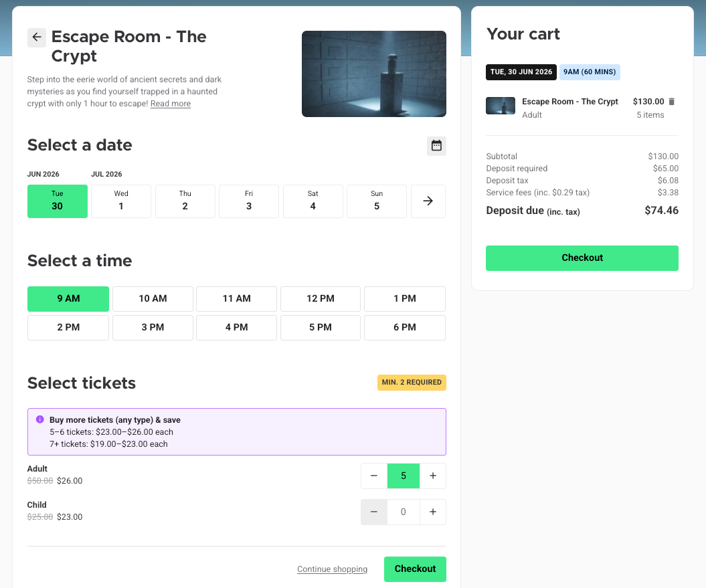The width and height of the screenshot is (706, 588).
Task: Click the info icon in the savings banner
Action: click(x=40, y=419)
